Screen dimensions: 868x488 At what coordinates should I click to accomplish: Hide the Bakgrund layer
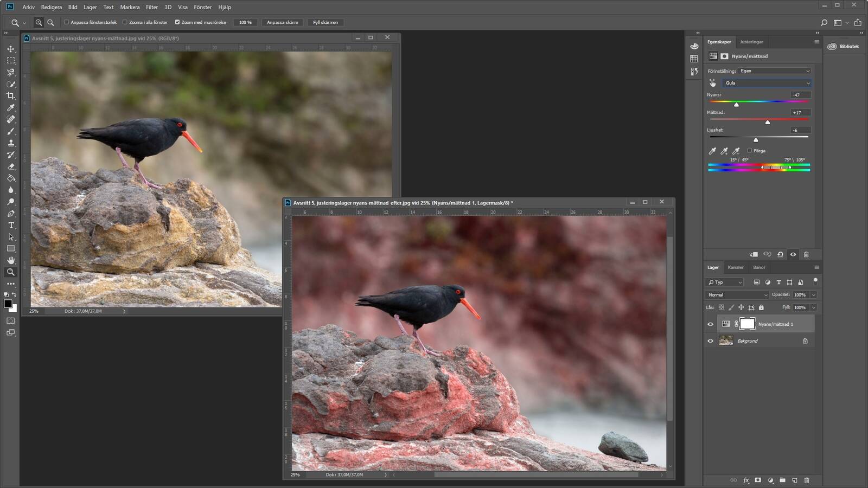pos(710,341)
